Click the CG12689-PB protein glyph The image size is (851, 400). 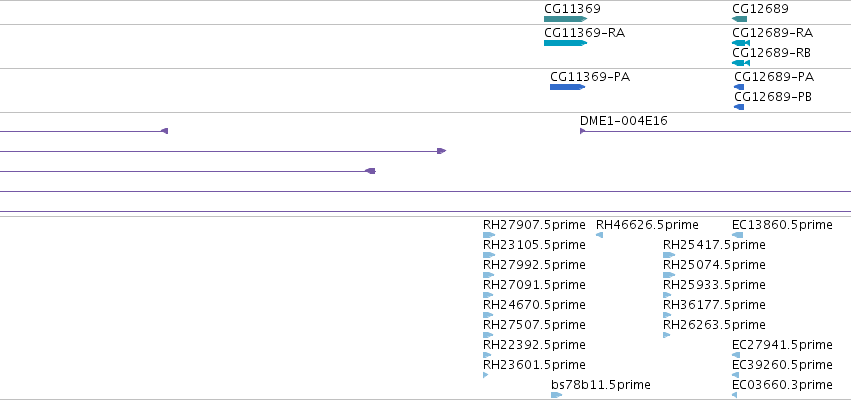pos(739,107)
